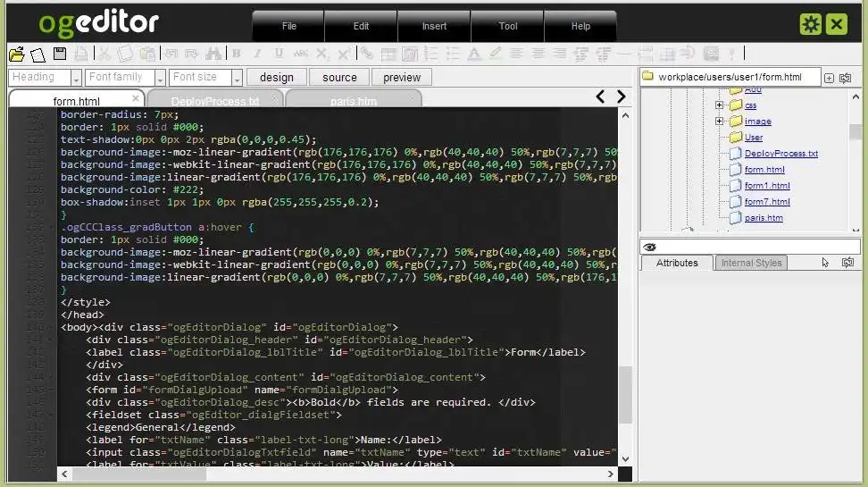Click the pointer select icon near Attributes
868x487 pixels.
825,263
